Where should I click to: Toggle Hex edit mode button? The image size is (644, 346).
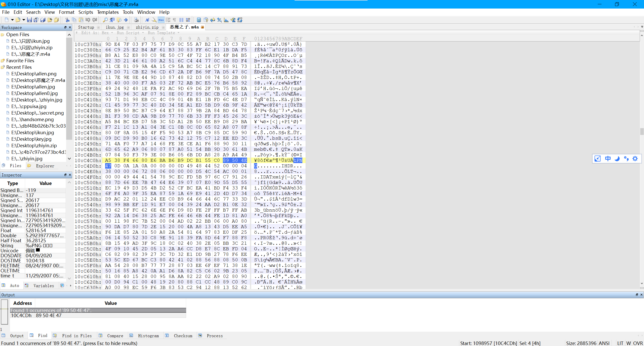(161, 20)
